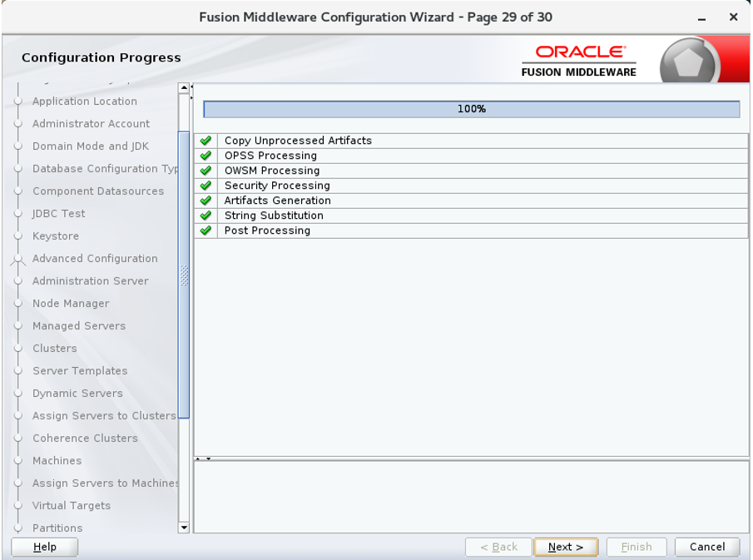Go to Keystore step
753x560 pixels.
[56, 236]
